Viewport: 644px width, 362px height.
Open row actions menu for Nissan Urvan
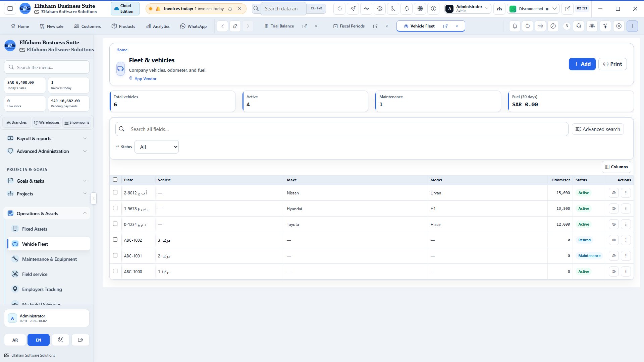[x=626, y=193]
